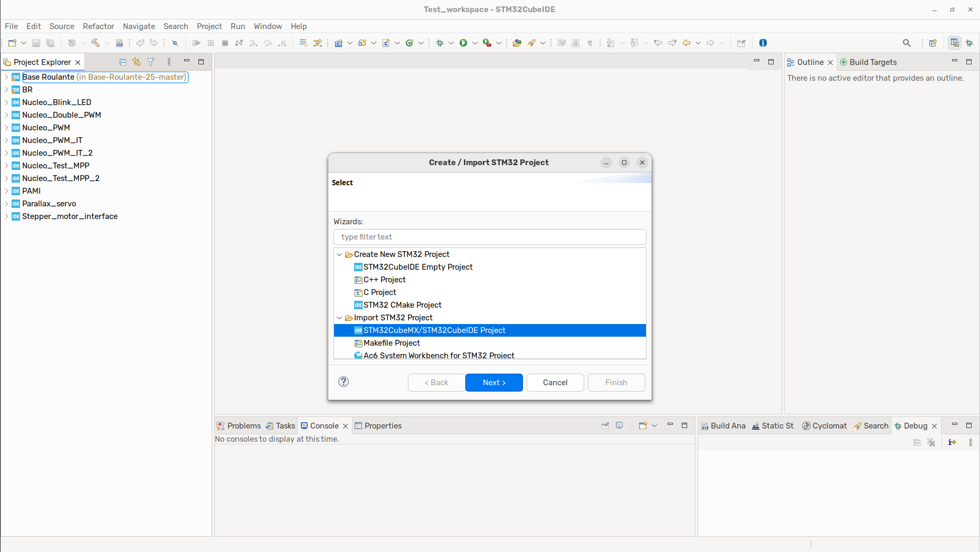980x552 pixels.
Task: Click the New C/C++ project toolbar icon
Action: [x=338, y=43]
